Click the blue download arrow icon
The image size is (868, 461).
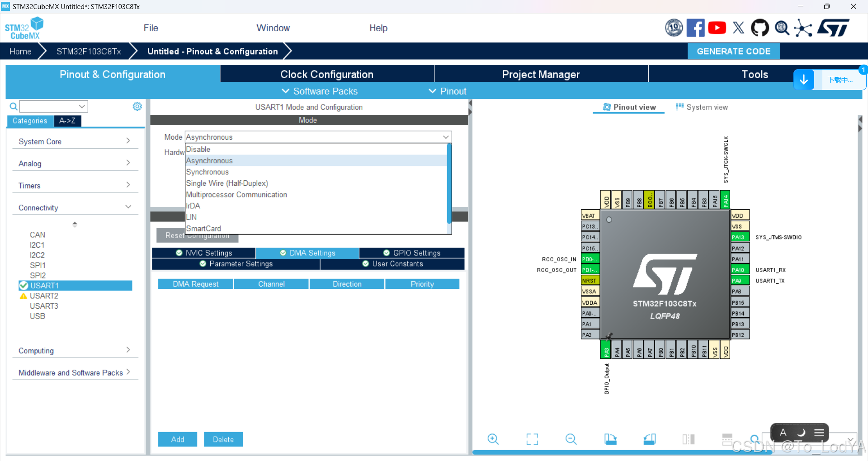click(804, 80)
